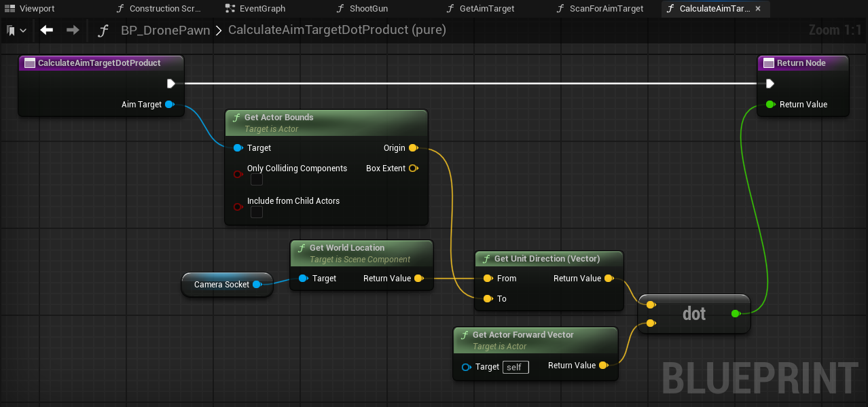Click the self field on Forward Vector node

516,367
